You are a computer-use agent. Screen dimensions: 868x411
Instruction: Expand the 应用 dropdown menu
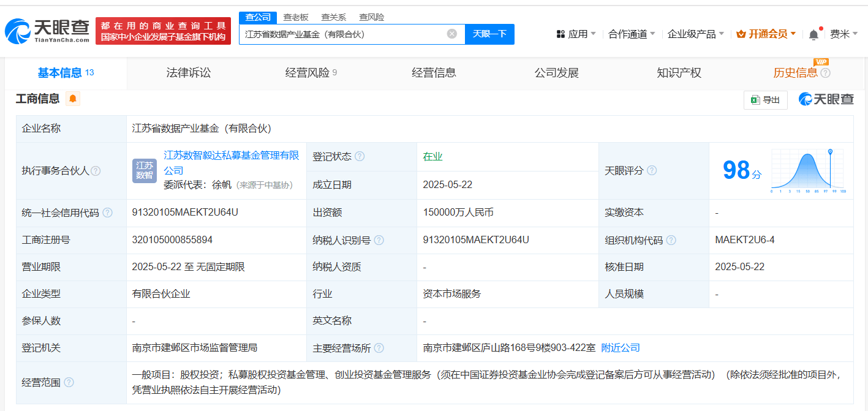pos(576,34)
